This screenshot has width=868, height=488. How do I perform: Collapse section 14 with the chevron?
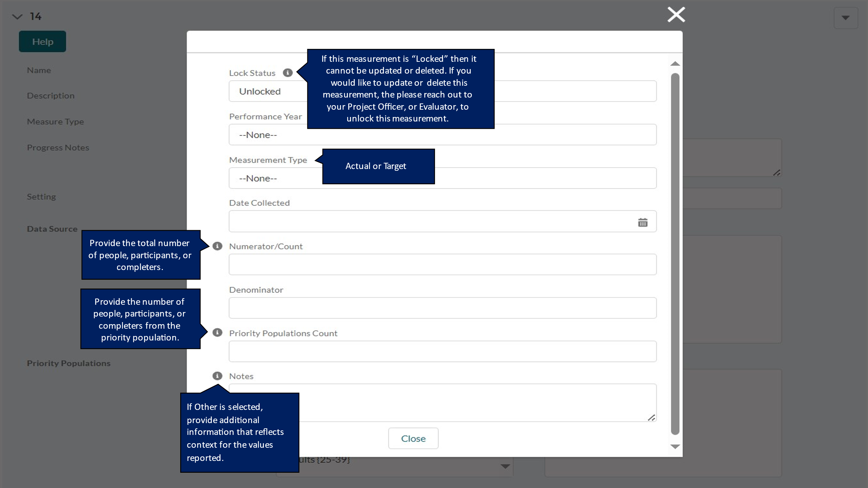click(x=17, y=16)
